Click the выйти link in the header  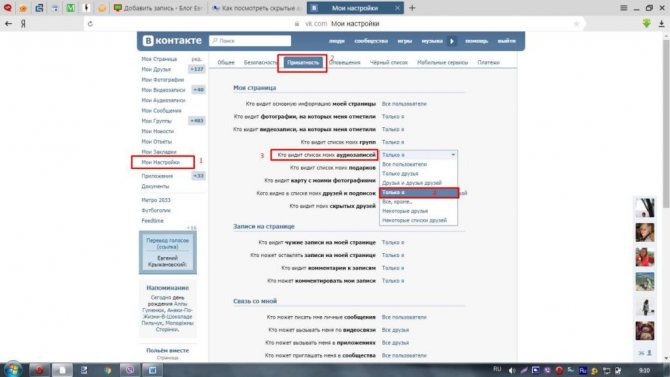tap(506, 41)
